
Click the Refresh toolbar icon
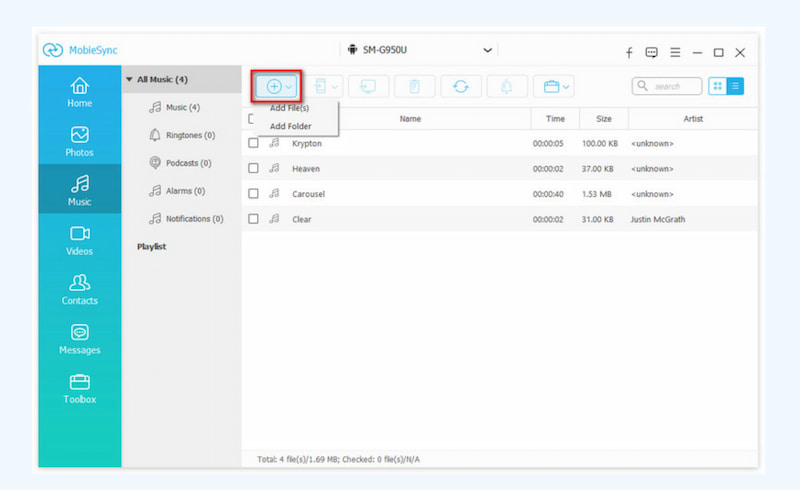[460, 87]
